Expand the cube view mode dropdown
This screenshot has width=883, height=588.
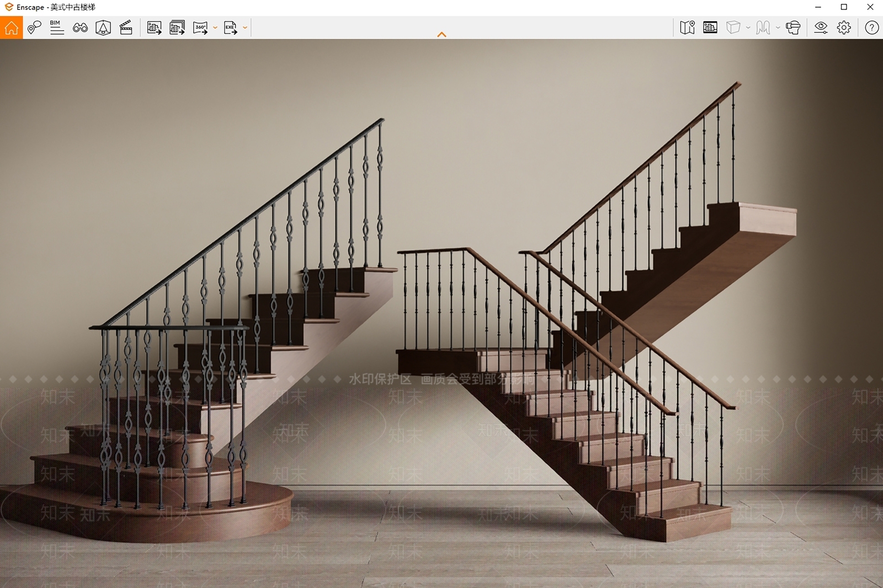[x=748, y=28]
